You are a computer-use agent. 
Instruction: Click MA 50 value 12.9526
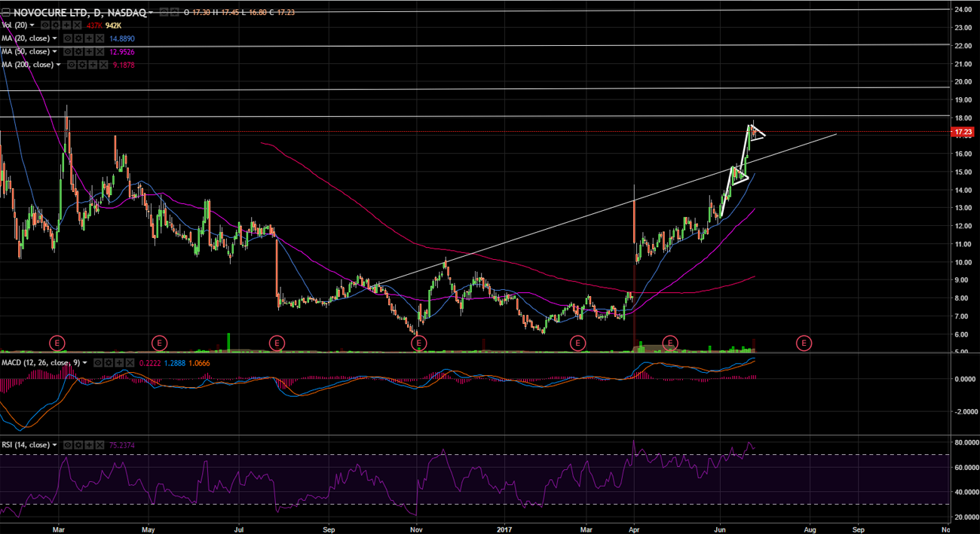122,51
